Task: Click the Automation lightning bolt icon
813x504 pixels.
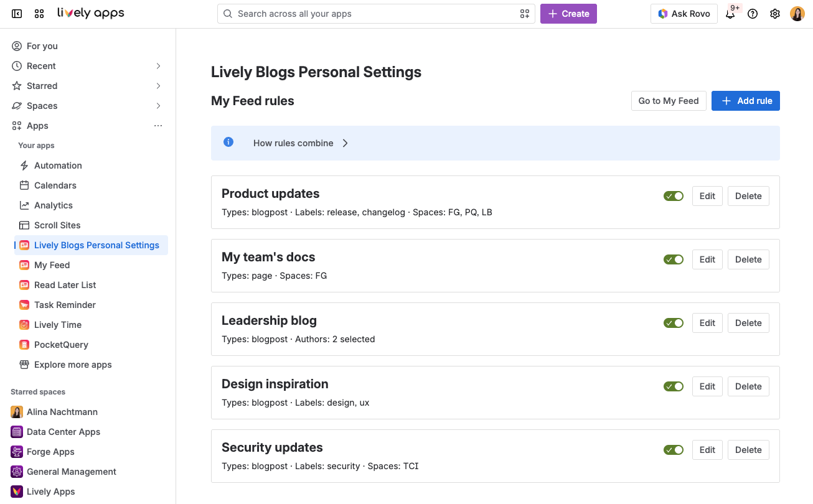Action: coord(24,166)
